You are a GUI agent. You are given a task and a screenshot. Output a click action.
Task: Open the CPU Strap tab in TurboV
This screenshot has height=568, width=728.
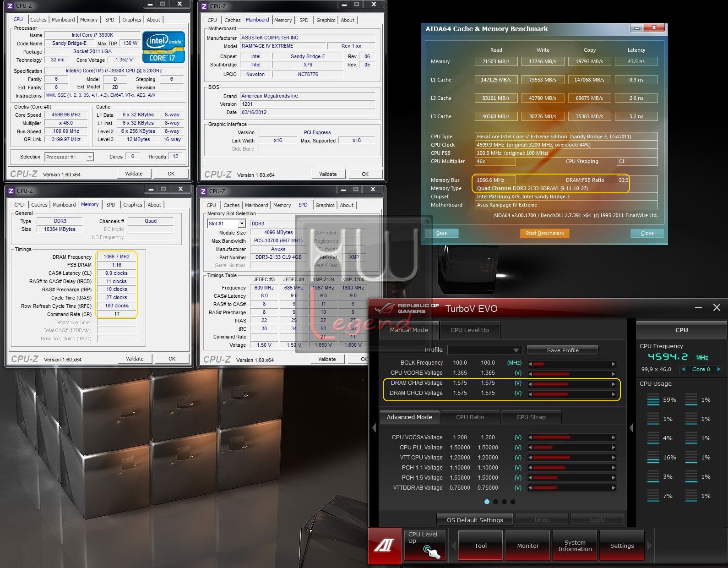531,417
